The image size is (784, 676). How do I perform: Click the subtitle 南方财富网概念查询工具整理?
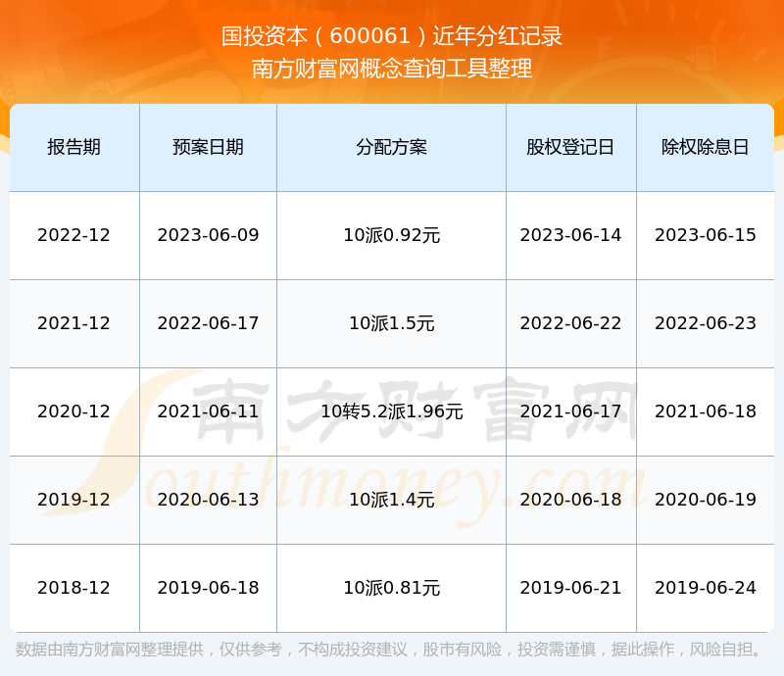click(x=392, y=69)
